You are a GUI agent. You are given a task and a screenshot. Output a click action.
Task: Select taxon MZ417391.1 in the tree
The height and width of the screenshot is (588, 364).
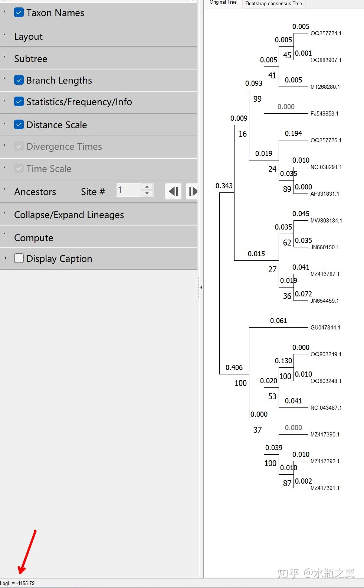[x=325, y=488]
